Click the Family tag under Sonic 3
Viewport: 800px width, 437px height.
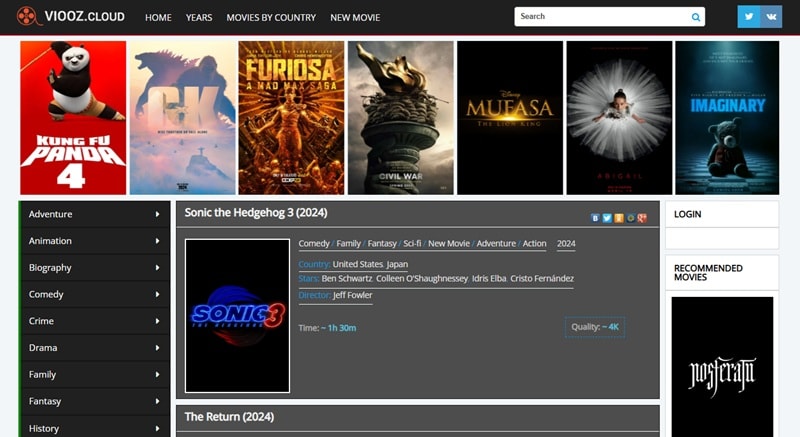click(348, 244)
